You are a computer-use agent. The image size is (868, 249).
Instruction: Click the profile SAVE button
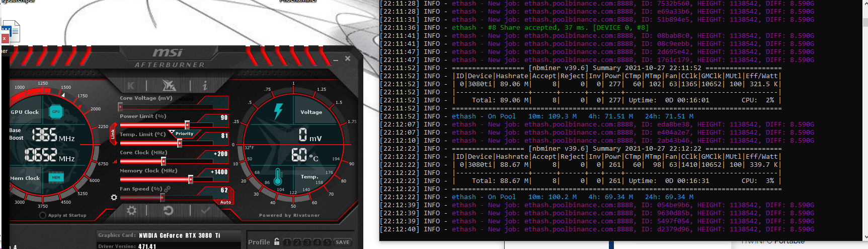point(343,242)
